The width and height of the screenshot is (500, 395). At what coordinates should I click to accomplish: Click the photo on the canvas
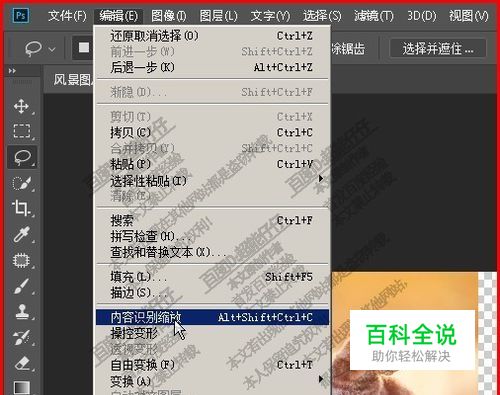click(405, 333)
